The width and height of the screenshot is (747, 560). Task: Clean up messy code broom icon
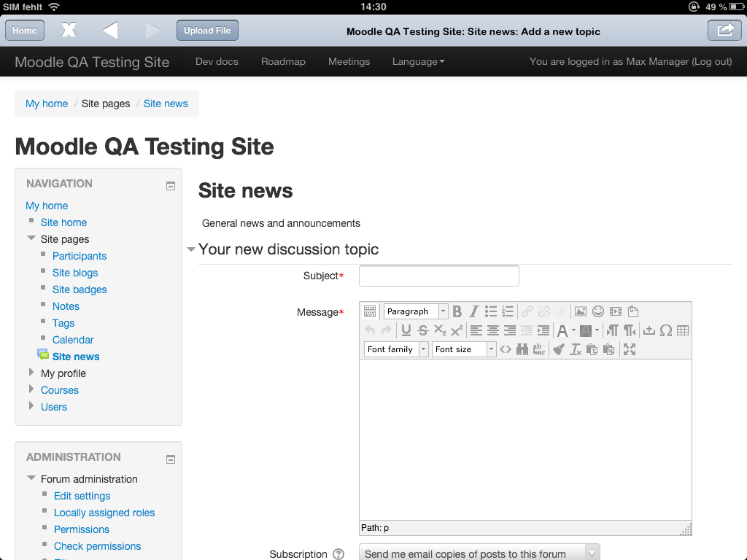point(558,349)
